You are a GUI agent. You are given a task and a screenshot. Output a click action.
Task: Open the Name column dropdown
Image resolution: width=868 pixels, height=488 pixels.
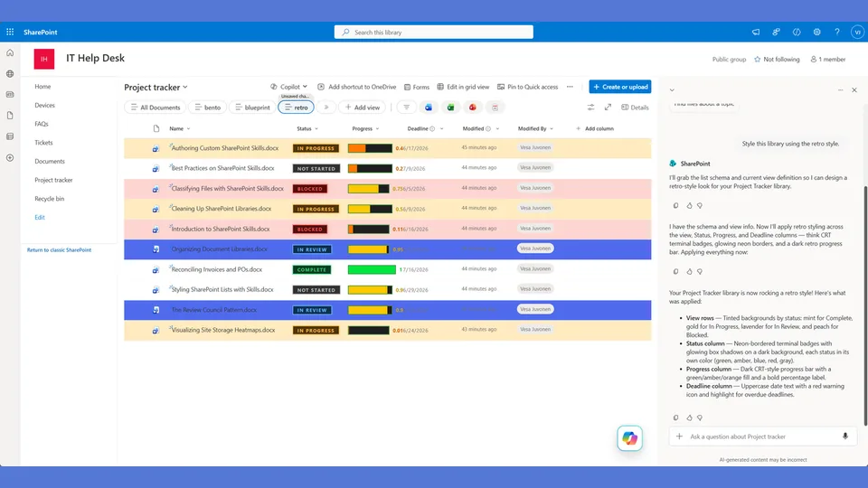coord(189,129)
